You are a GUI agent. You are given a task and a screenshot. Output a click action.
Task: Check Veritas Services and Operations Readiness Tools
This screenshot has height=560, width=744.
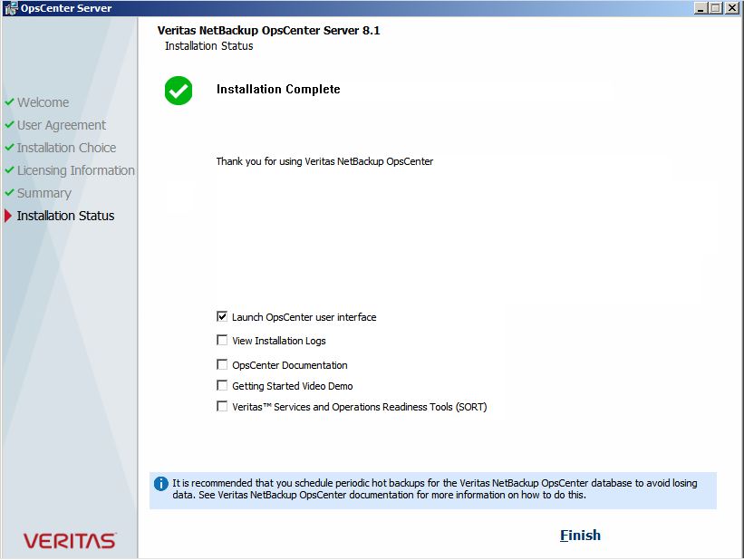222,406
